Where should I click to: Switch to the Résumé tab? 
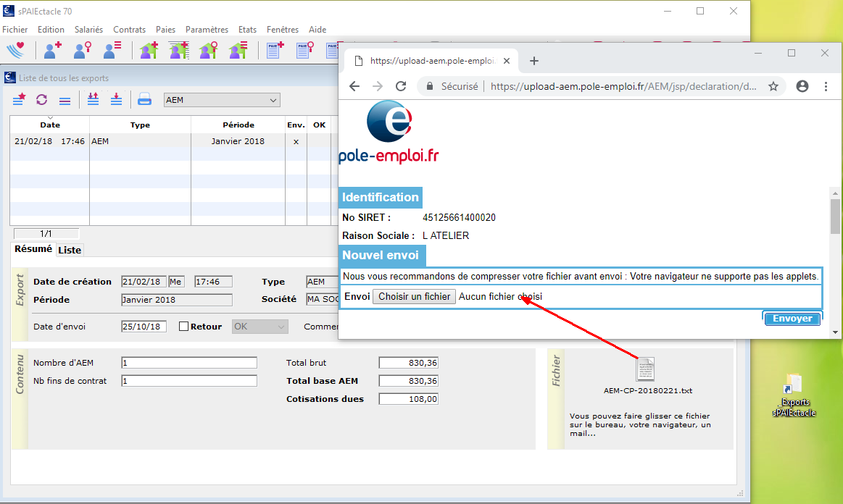tap(33, 249)
